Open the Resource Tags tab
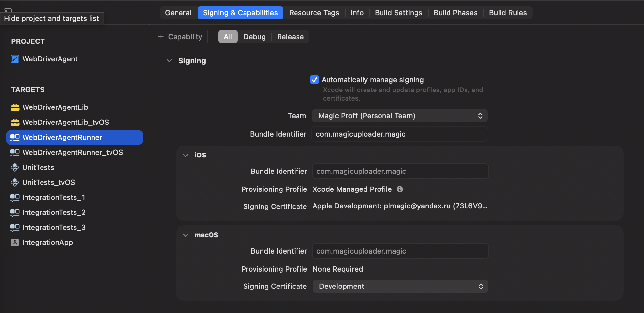 point(314,13)
